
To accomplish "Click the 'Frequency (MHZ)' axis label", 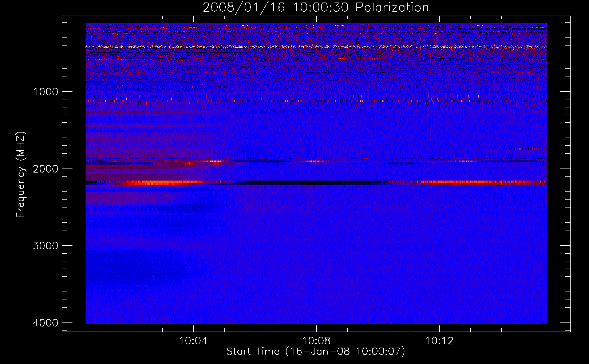I will [x=21, y=175].
